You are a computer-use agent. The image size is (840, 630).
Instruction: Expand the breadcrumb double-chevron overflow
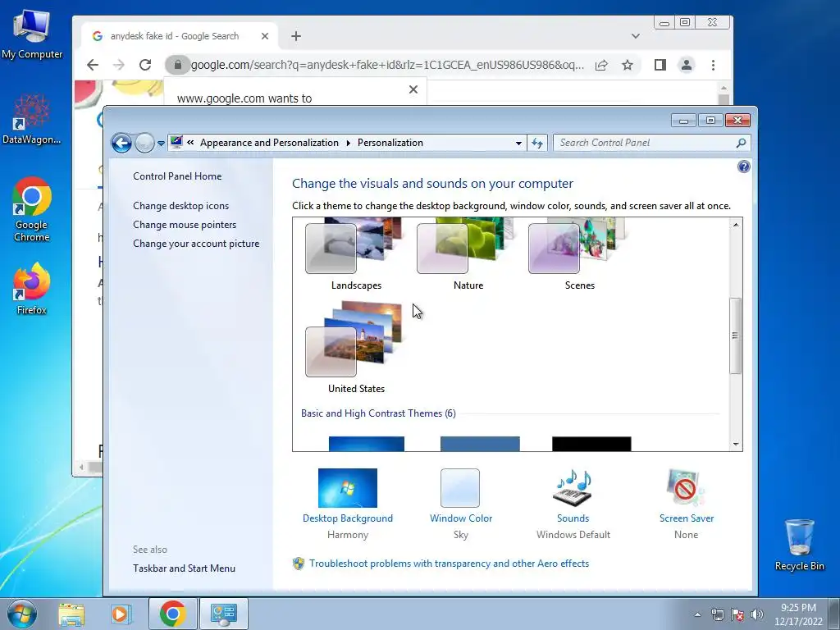click(190, 143)
